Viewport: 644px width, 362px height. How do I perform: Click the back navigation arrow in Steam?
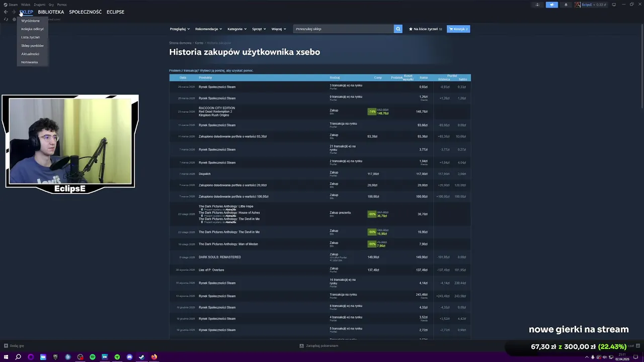pos(6,12)
